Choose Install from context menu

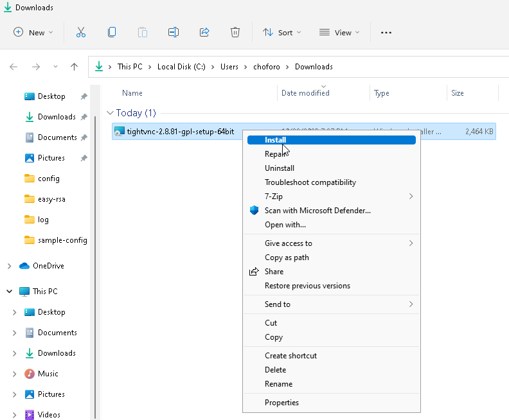point(332,140)
